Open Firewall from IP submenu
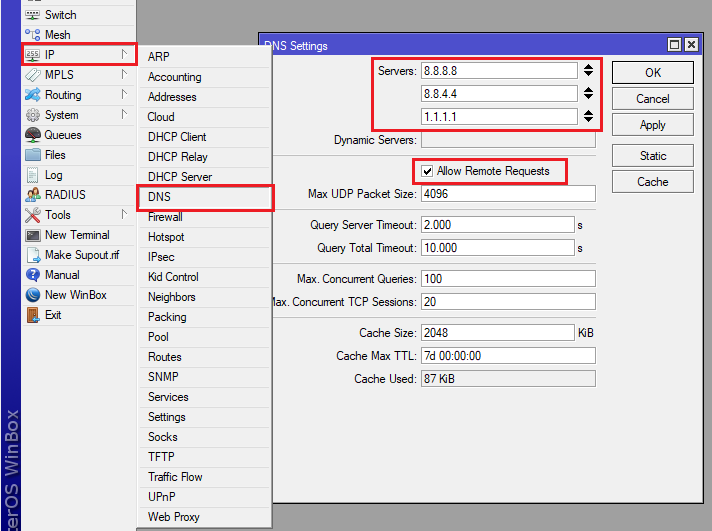712x531 pixels. click(x=204, y=217)
